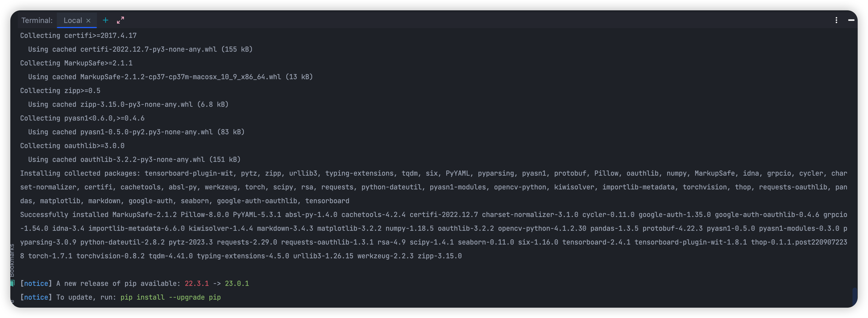Click the green 23.0.1 version text
Screen dimensions: 868x318
pyautogui.click(x=237, y=283)
